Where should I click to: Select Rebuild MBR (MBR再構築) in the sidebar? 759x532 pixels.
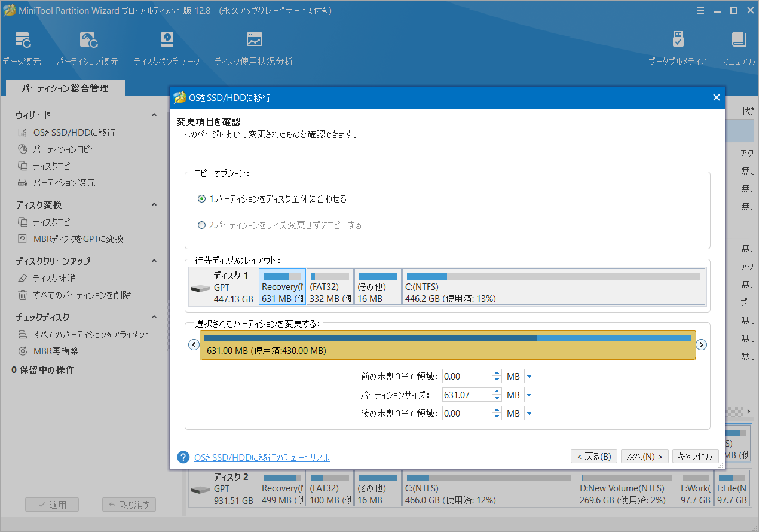pos(48,351)
